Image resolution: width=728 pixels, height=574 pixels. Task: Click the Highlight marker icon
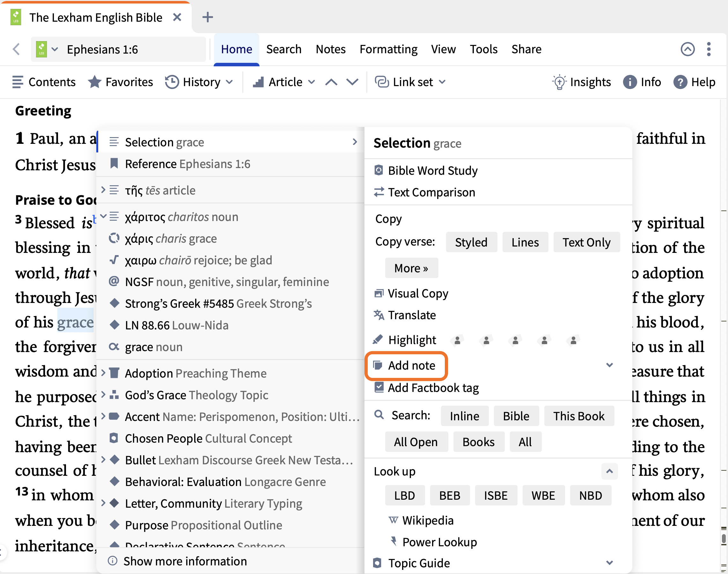click(378, 340)
